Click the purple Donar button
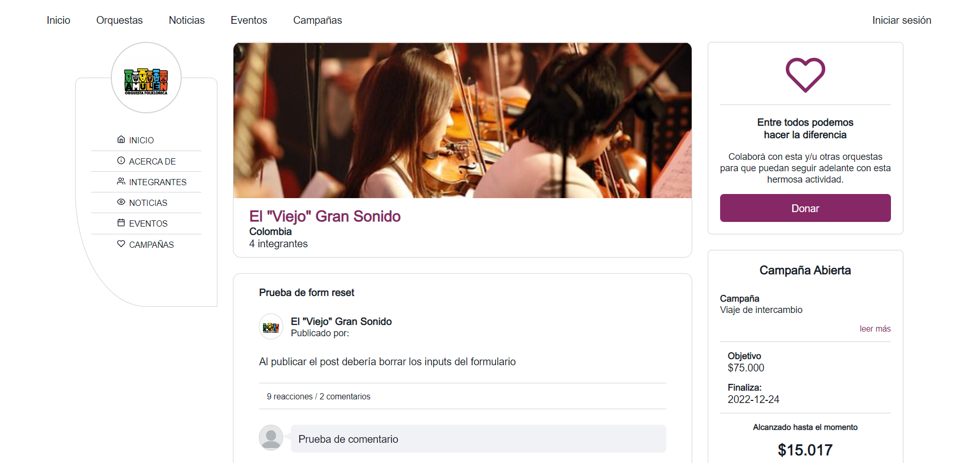The image size is (980, 463). [x=805, y=208]
